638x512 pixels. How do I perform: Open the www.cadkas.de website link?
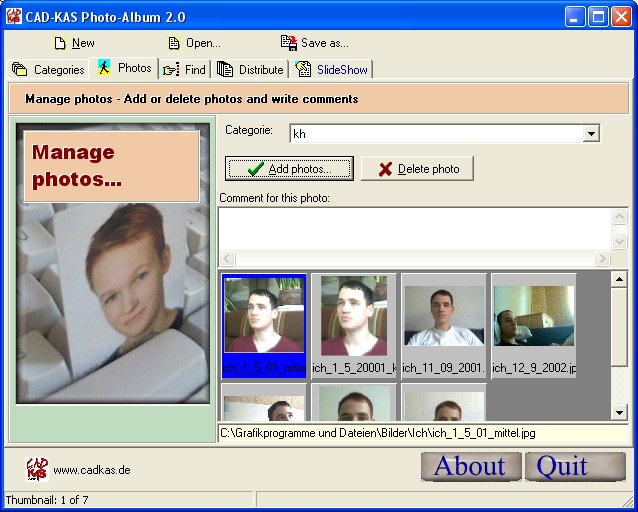[92, 470]
